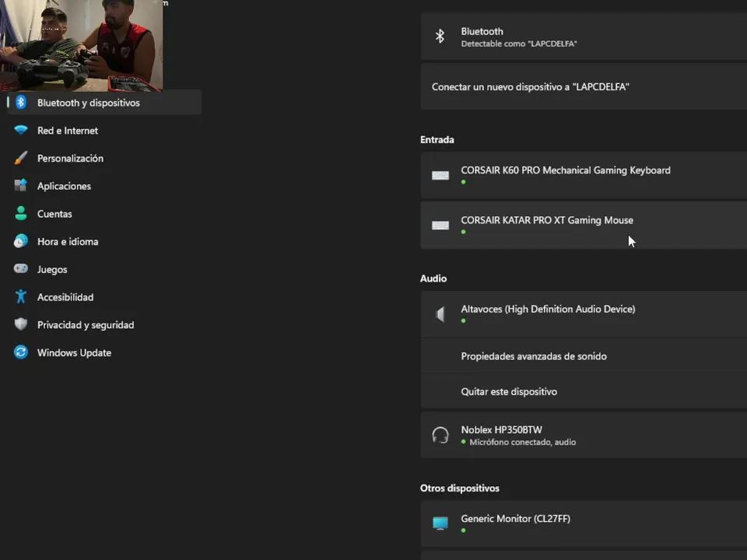Click the Aplicaciones icon in the sidebar
The height and width of the screenshot is (560, 747).
pos(21,186)
